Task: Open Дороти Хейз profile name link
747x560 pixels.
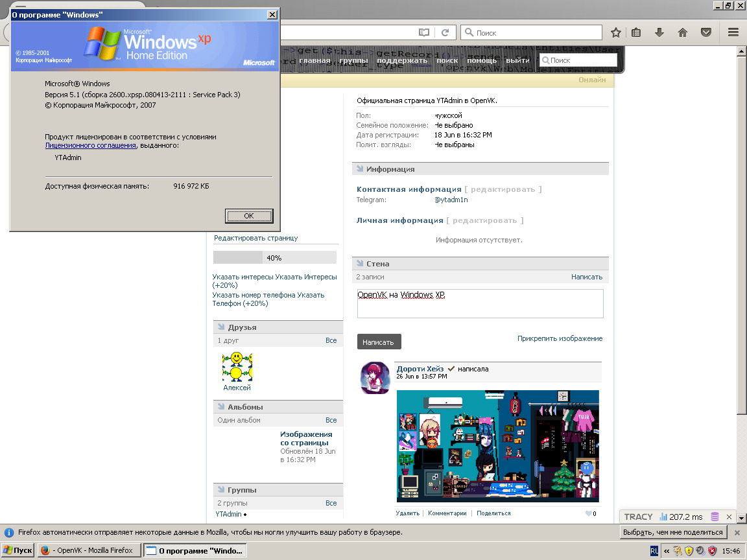Action: (420, 369)
